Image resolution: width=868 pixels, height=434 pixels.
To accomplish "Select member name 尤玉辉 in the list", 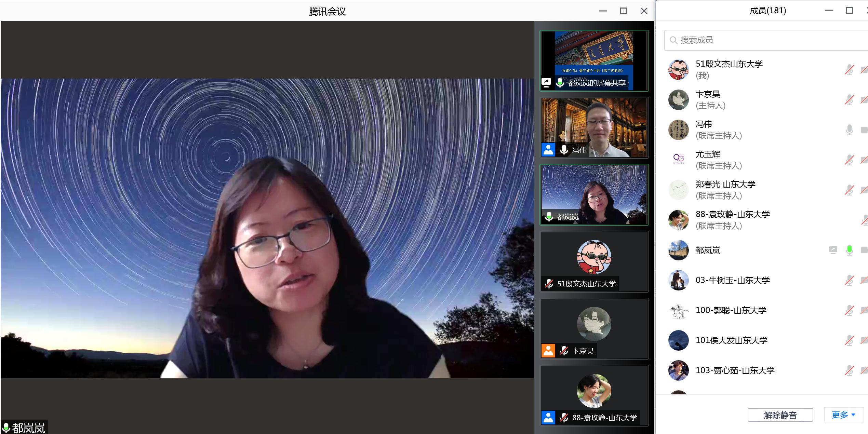I will coord(708,154).
